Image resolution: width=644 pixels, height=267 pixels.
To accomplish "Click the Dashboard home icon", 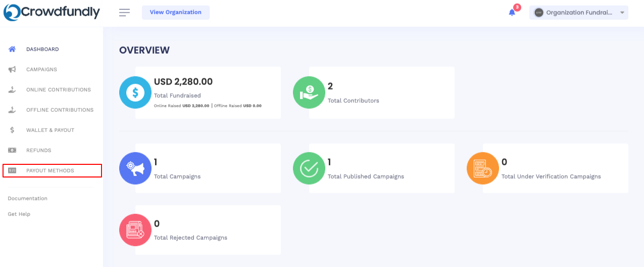I will pyautogui.click(x=12, y=49).
